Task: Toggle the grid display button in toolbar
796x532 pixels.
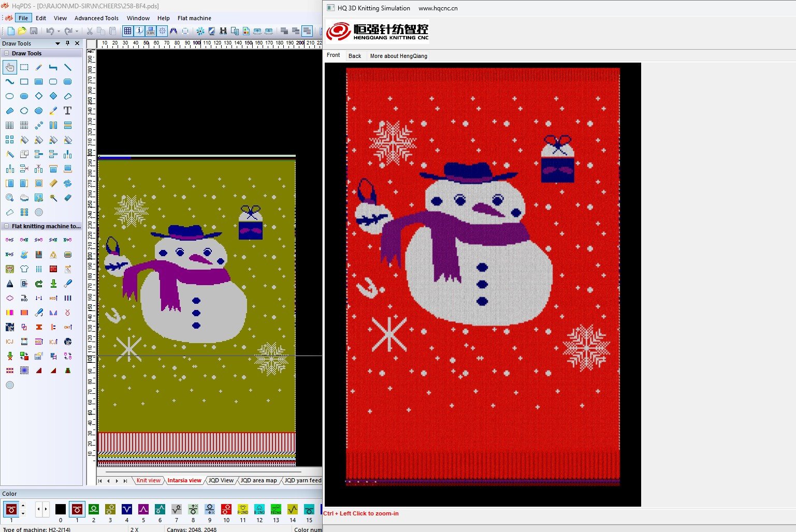Action: point(127,31)
